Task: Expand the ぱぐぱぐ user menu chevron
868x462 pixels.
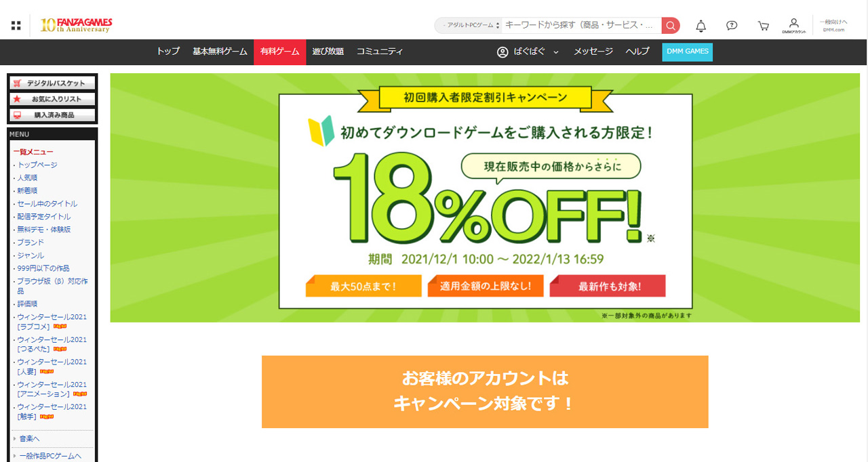Action: (556, 52)
